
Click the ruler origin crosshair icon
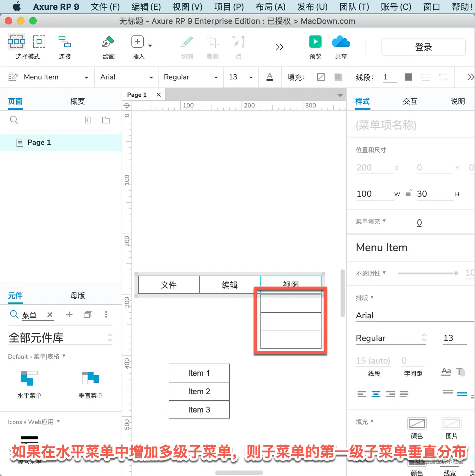pos(127,105)
